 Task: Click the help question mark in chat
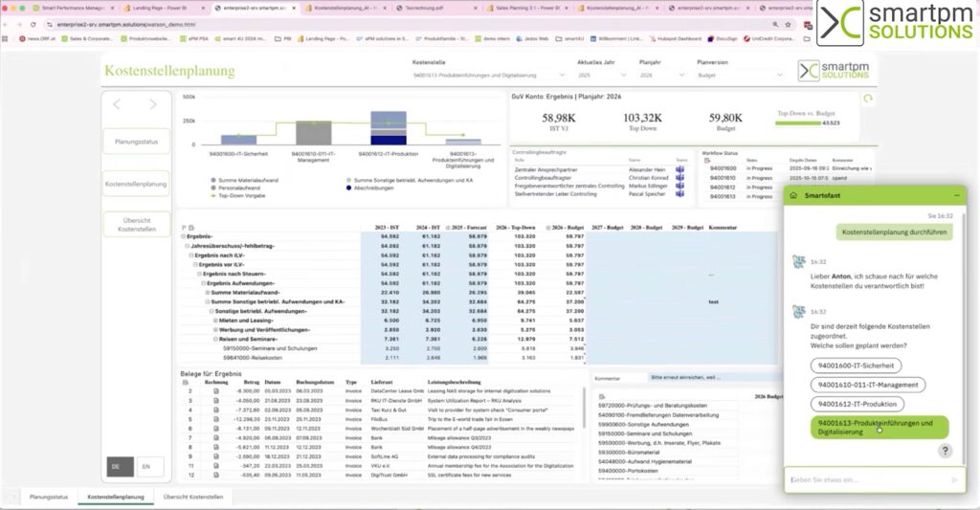click(945, 451)
